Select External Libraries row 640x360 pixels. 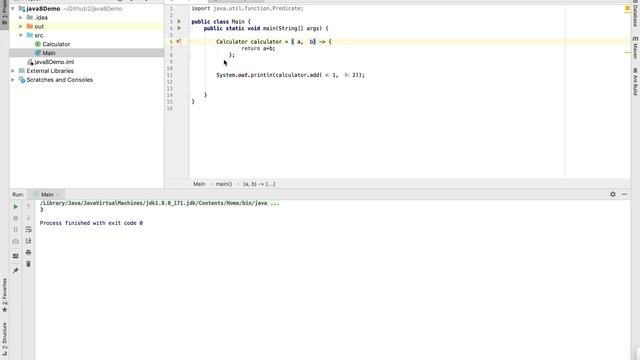click(87, 71)
